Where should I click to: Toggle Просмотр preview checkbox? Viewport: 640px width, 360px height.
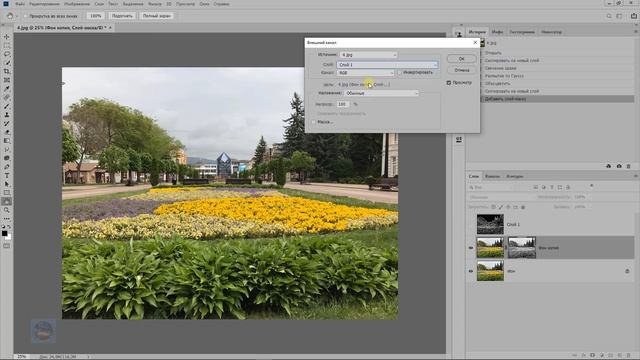[x=449, y=83]
